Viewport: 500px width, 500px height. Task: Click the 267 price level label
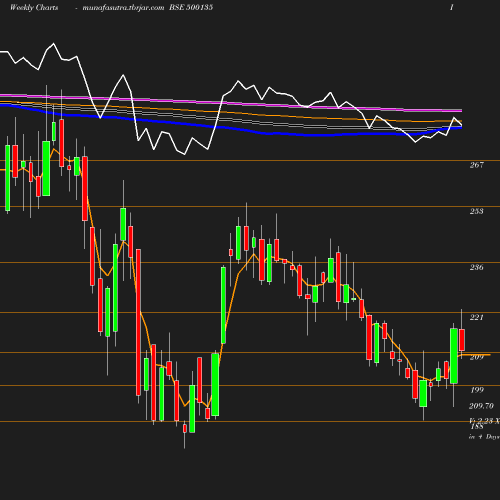pyautogui.click(x=477, y=165)
